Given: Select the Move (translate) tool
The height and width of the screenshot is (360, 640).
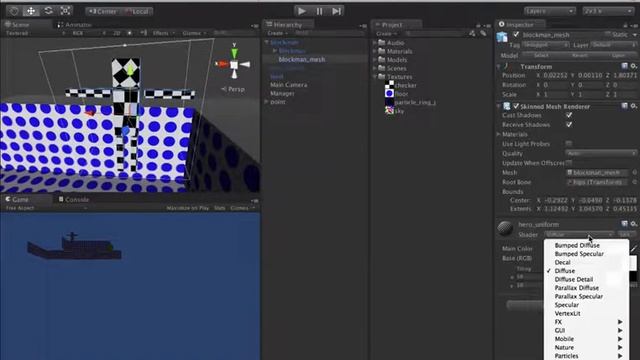Looking at the screenshot, I should [x=31, y=11].
